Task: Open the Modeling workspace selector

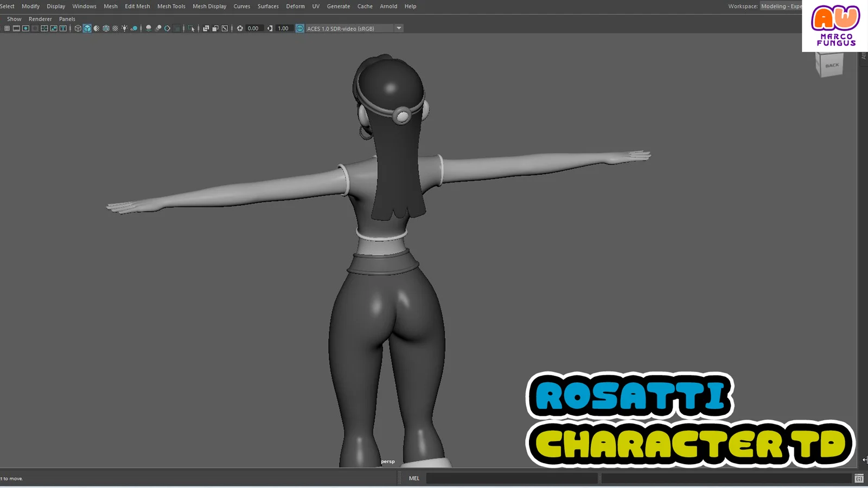Action: point(781,6)
